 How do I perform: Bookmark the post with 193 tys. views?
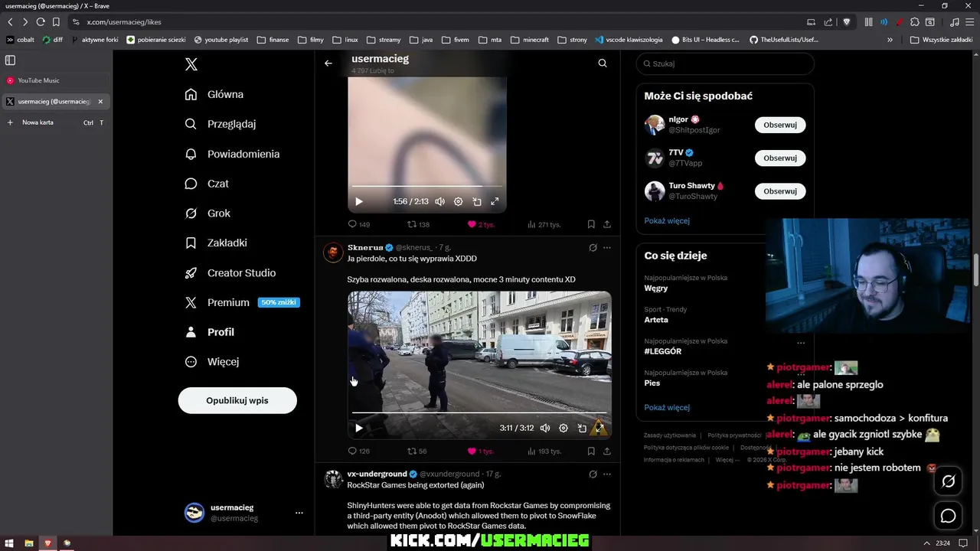(x=591, y=452)
